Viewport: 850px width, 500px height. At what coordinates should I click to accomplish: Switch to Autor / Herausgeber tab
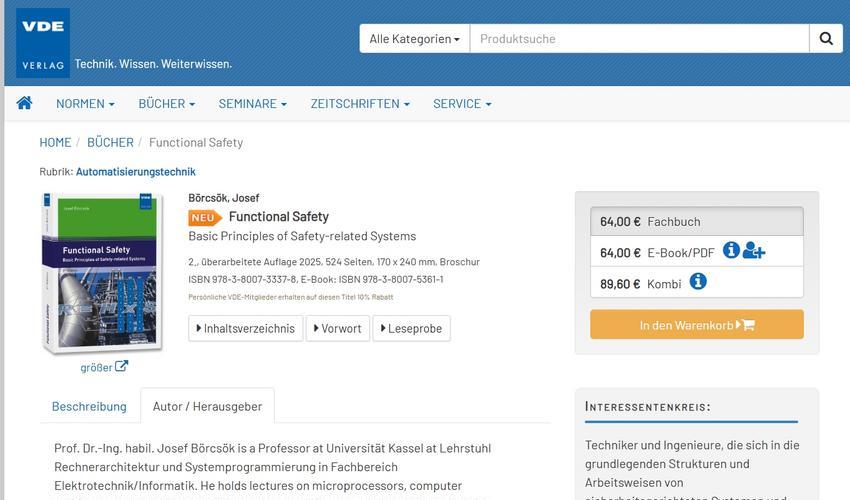tap(208, 406)
